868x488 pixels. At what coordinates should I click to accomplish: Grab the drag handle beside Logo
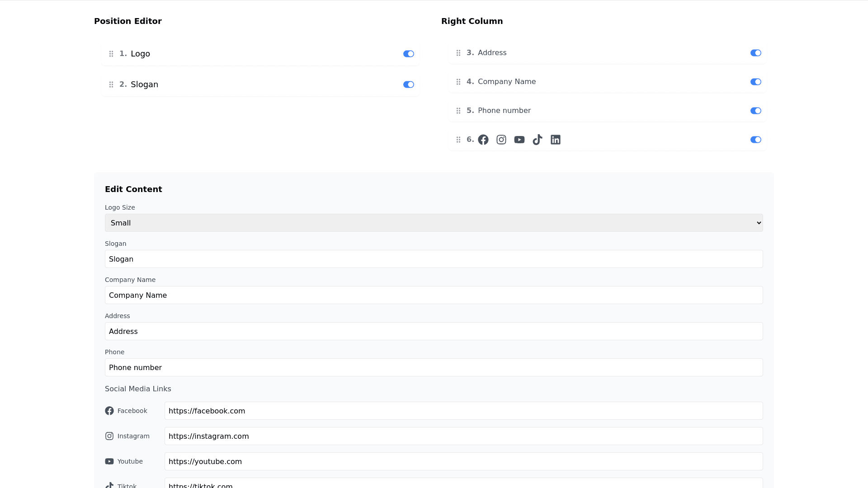111,54
